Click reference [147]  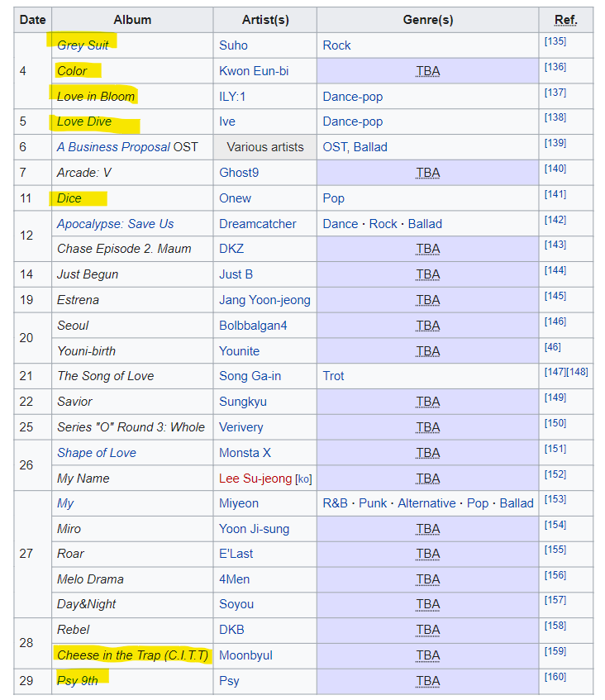click(x=555, y=372)
